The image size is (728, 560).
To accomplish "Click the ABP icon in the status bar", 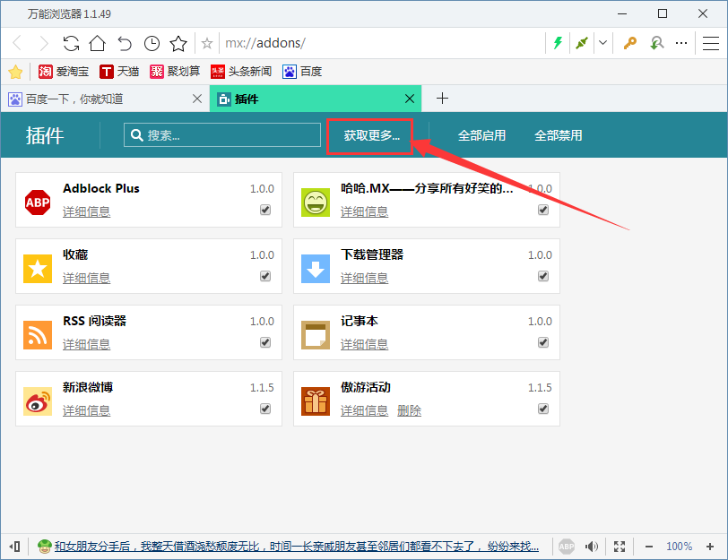I will [x=567, y=546].
